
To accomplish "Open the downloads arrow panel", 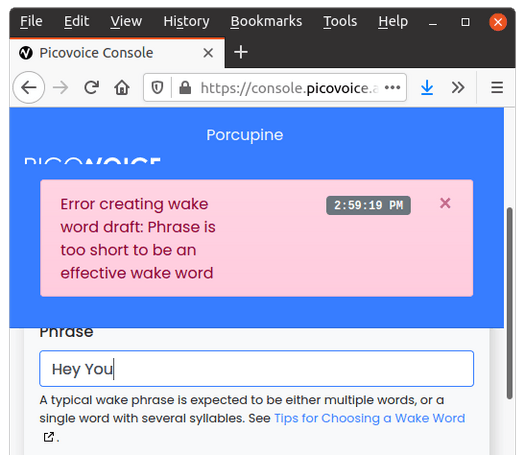I will pyautogui.click(x=427, y=88).
